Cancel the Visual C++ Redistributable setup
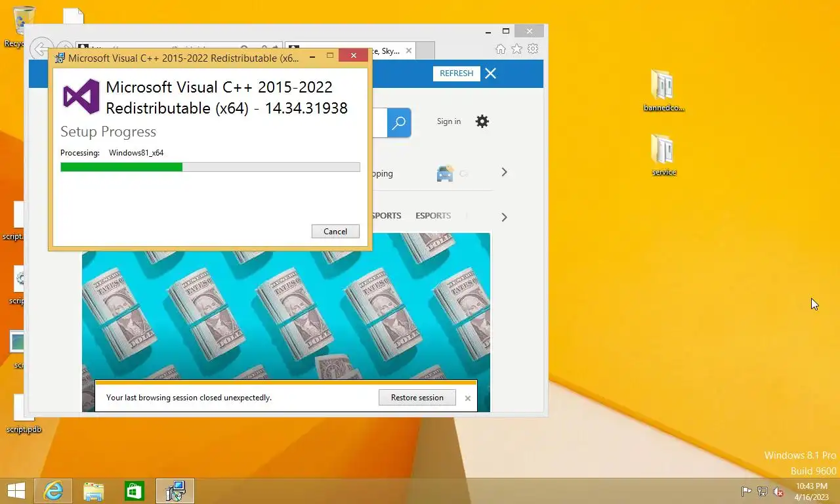This screenshot has width=840, height=504. [x=335, y=231]
